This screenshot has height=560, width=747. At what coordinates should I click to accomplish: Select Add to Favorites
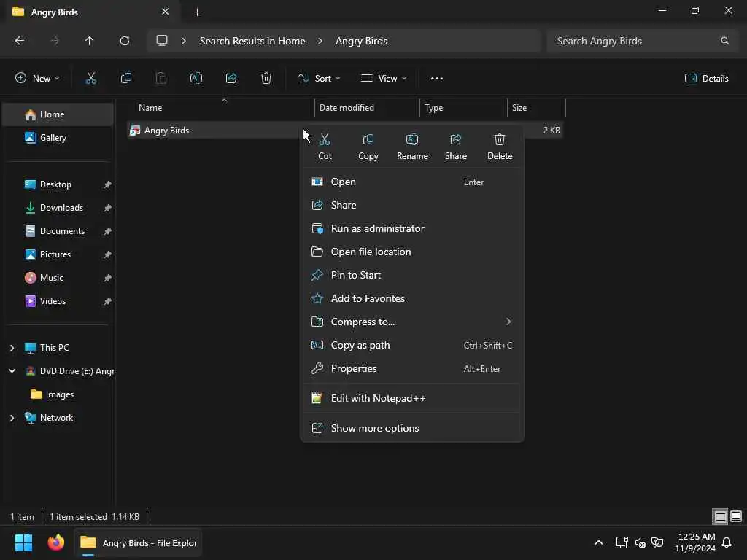pos(412,298)
